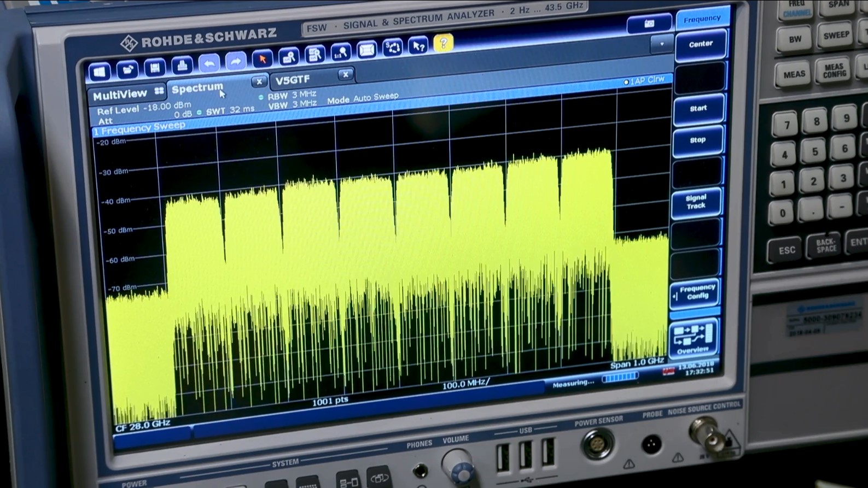Click the date and time status display

tap(696, 368)
